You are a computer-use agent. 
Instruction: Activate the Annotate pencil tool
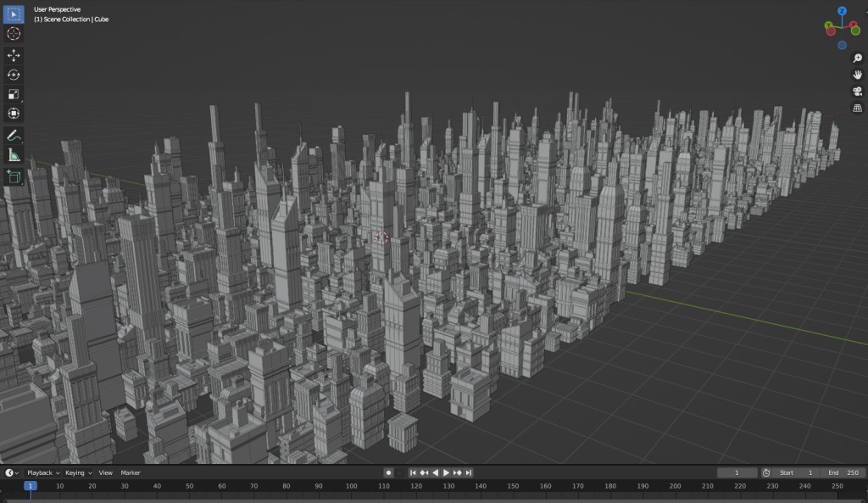[x=14, y=136]
